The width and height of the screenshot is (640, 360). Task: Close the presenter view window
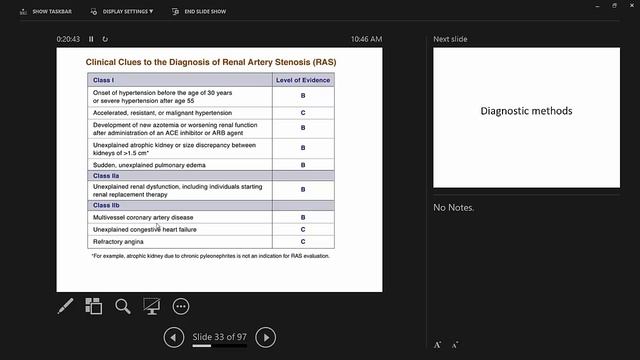[631, 6]
